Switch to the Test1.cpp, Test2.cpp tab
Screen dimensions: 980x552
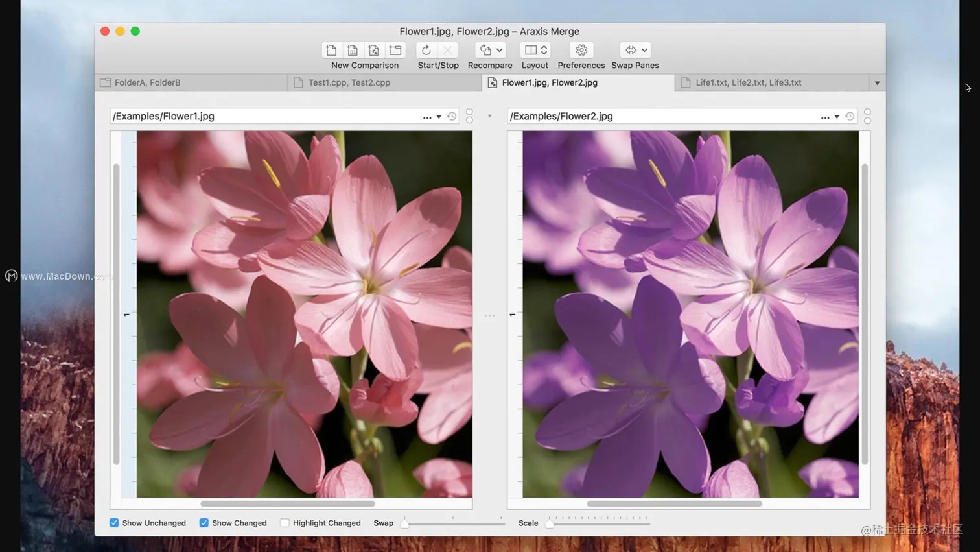[385, 82]
